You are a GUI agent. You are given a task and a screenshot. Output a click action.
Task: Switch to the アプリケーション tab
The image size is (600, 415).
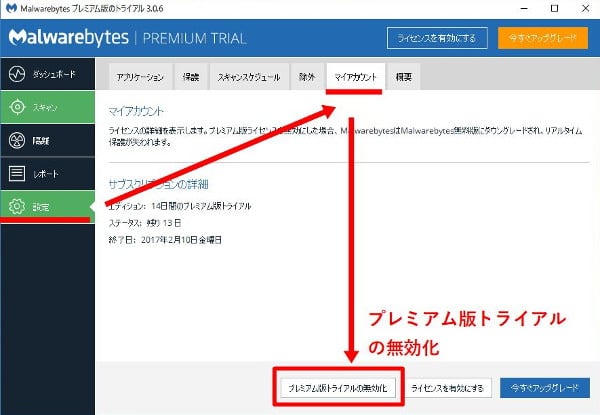(140, 77)
